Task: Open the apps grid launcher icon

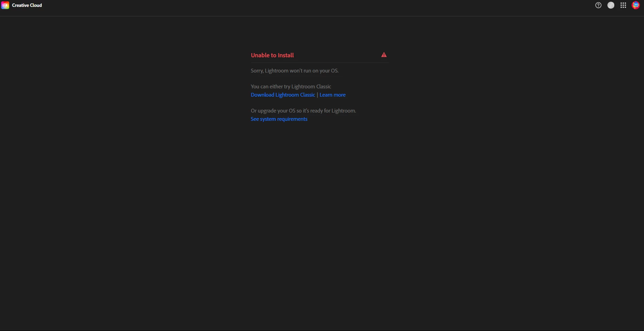Action: pos(623,5)
